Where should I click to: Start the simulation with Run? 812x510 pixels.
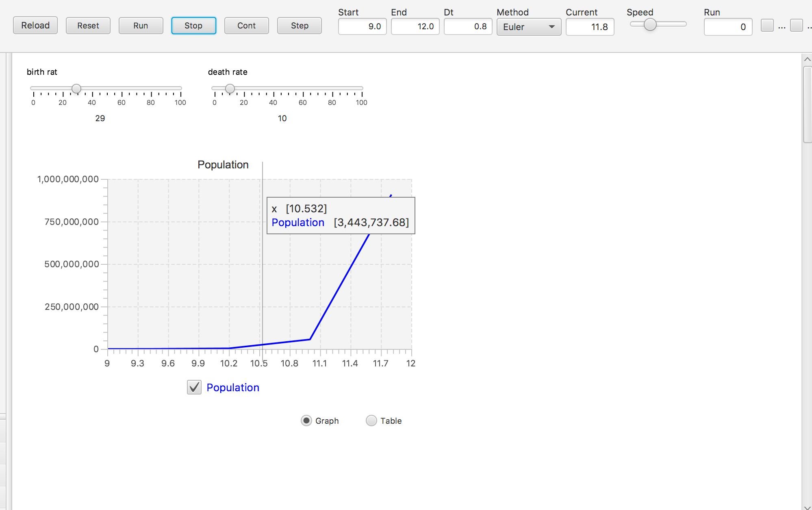coord(141,26)
